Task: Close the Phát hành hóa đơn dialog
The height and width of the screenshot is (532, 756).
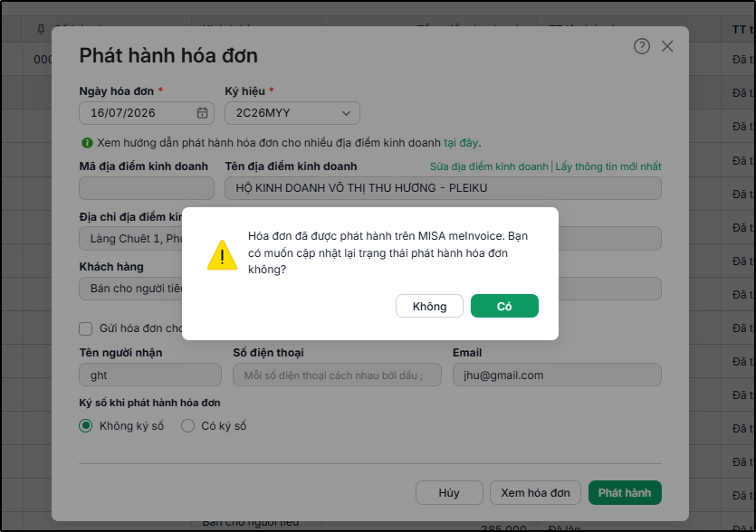Action: tap(667, 46)
